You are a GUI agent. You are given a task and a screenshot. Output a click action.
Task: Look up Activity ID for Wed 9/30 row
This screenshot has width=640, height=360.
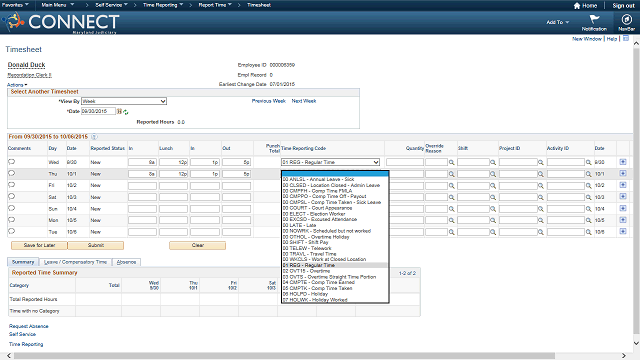coord(589,162)
